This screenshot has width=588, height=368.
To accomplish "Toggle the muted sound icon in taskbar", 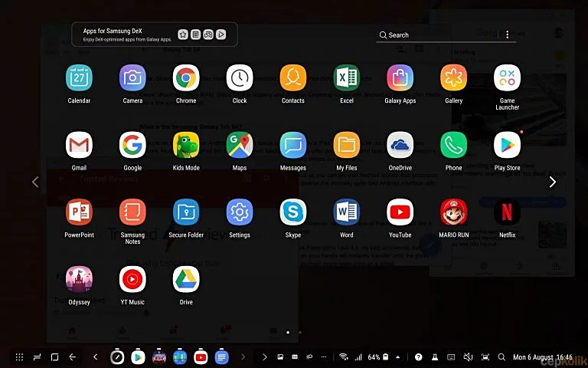I will tap(469, 357).
